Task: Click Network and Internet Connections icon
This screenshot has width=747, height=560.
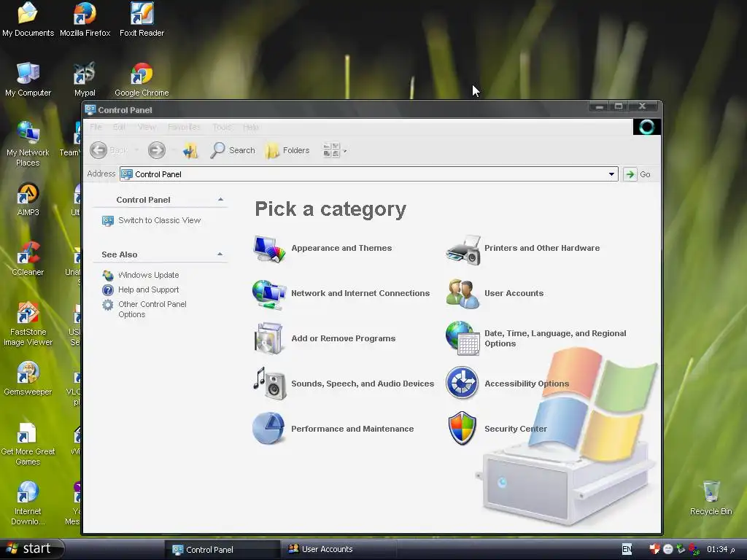Action: point(269,295)
